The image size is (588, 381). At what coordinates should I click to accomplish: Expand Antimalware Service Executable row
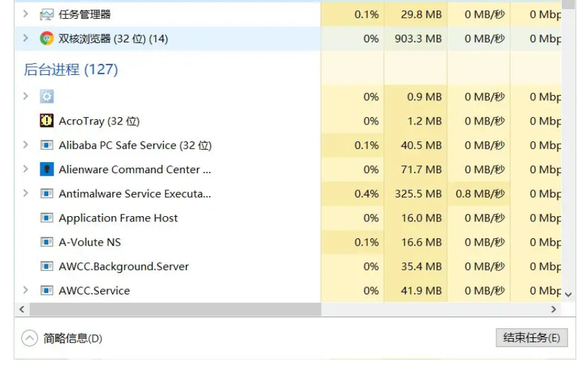(x=25, y=193)
